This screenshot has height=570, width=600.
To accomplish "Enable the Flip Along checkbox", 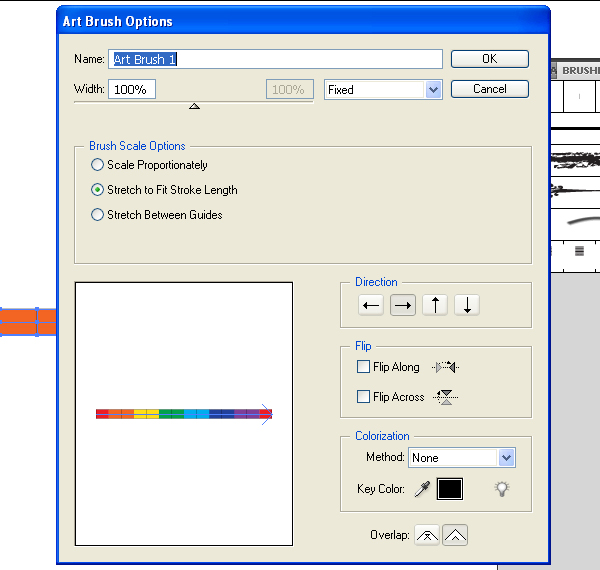I will pyautogui.click(x=364, y=367).
